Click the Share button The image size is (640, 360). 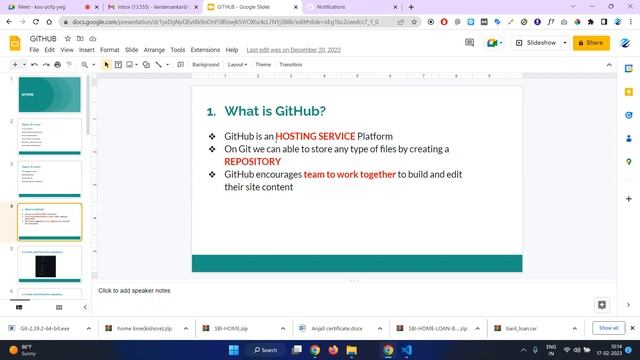coord(591,43)
